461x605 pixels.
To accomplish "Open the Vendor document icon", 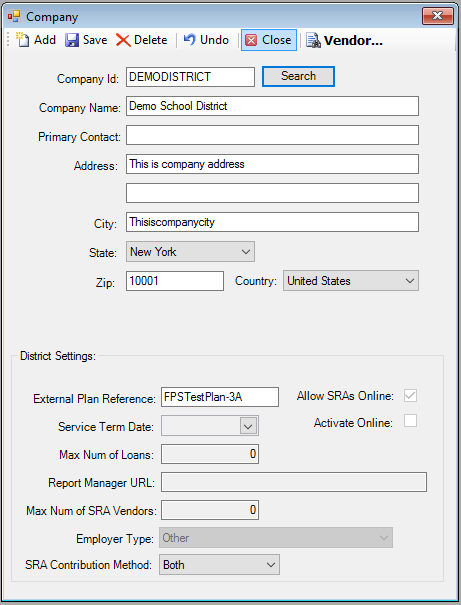I will (x=313, y=40).
